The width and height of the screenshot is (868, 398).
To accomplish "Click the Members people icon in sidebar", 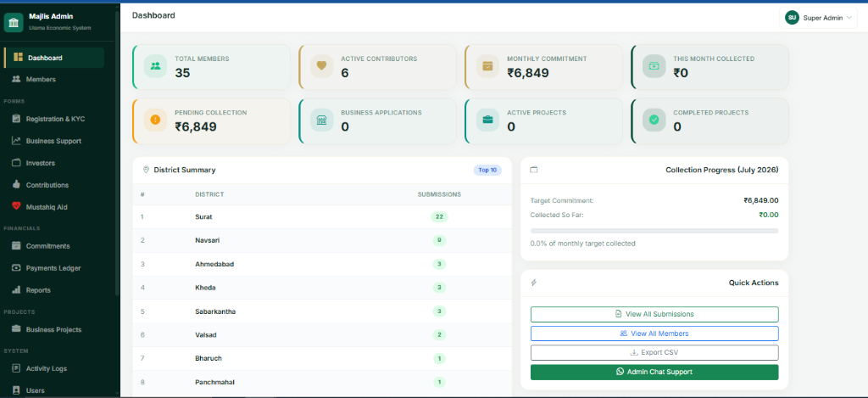I will pyautogui.click(x=16, y=79).
